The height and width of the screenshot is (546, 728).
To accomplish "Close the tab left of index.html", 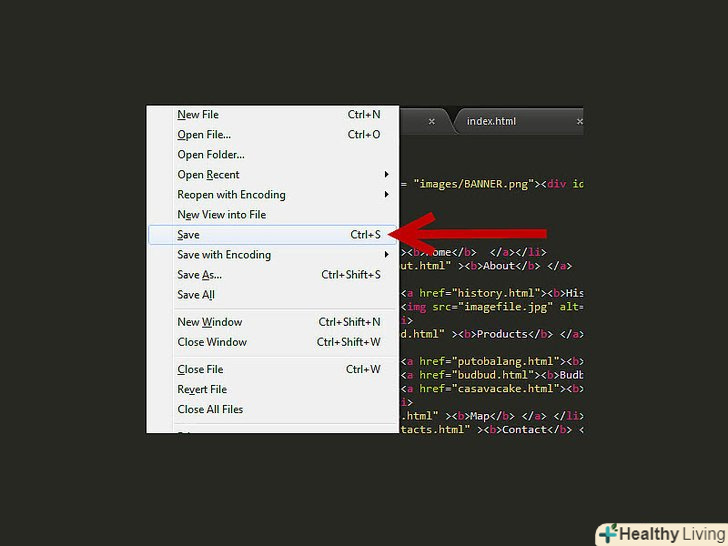I will click(431, 122).
